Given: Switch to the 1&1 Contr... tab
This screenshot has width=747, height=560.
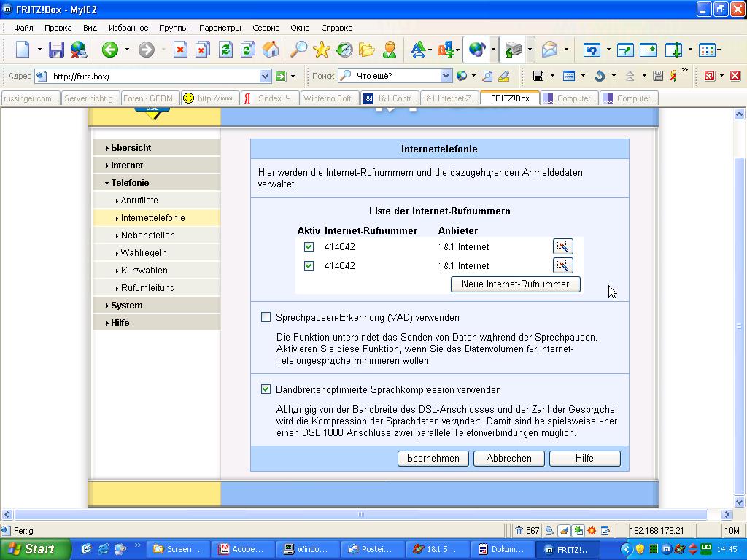Looking at the screenshot, I should (390, 98).
